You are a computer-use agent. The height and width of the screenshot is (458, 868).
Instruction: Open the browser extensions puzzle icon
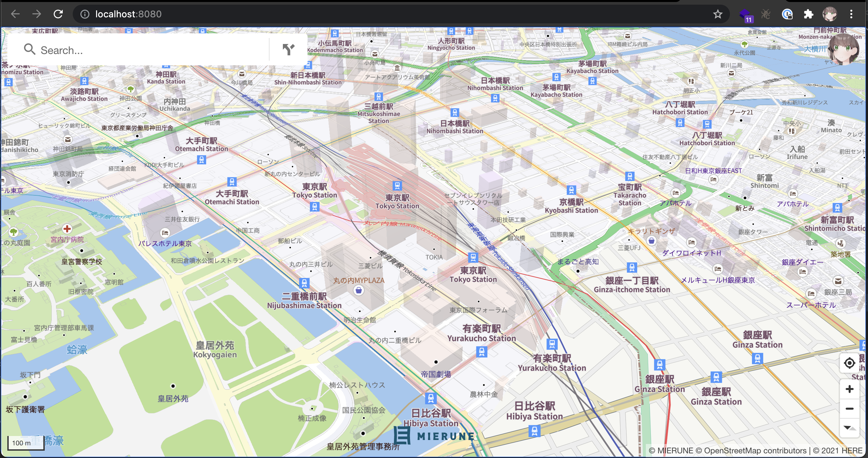coord(808,14)
